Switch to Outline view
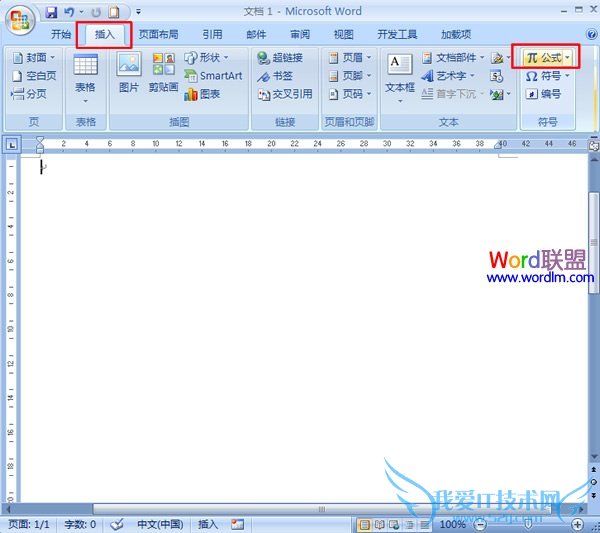 (x=409, y=525)
